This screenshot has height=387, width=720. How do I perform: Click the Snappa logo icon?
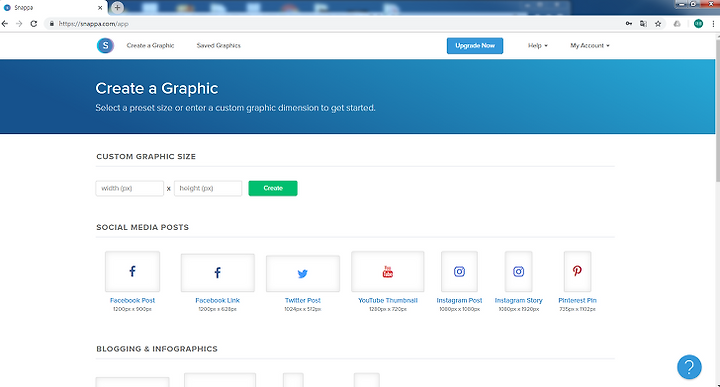[105, 45]
